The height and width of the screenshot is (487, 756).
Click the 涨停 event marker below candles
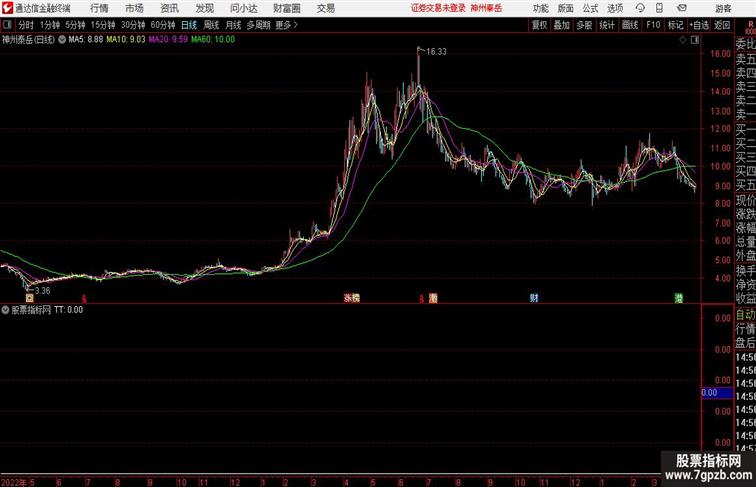click(x=351, y=298)
